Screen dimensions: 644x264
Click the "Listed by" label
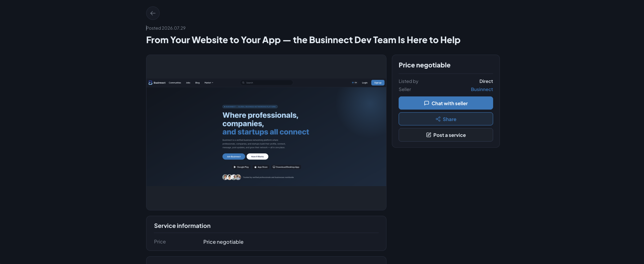point(408,81)
